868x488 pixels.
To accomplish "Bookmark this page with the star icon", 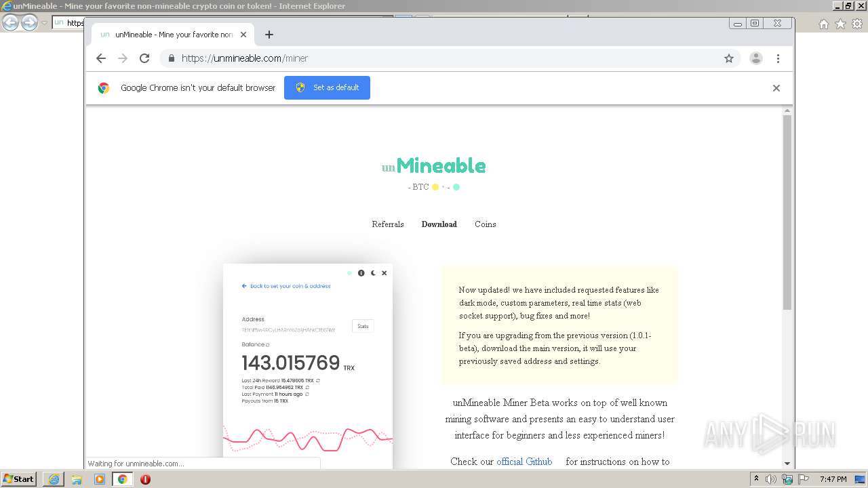I will click(729, 58).
